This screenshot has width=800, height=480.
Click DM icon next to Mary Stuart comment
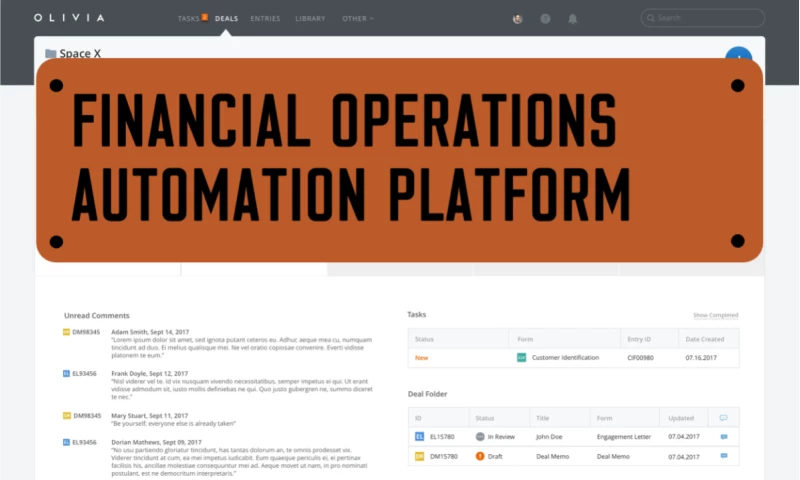67,416
